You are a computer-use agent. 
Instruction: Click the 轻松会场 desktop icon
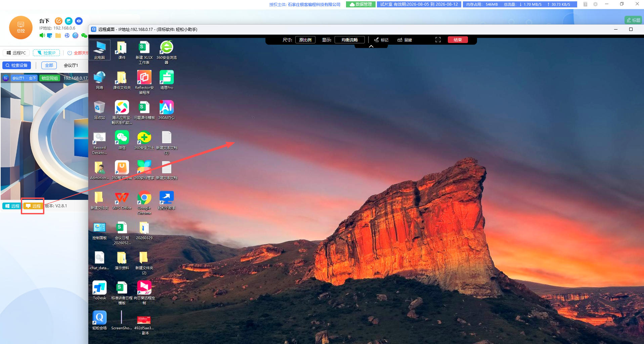(x=99, y=320)
